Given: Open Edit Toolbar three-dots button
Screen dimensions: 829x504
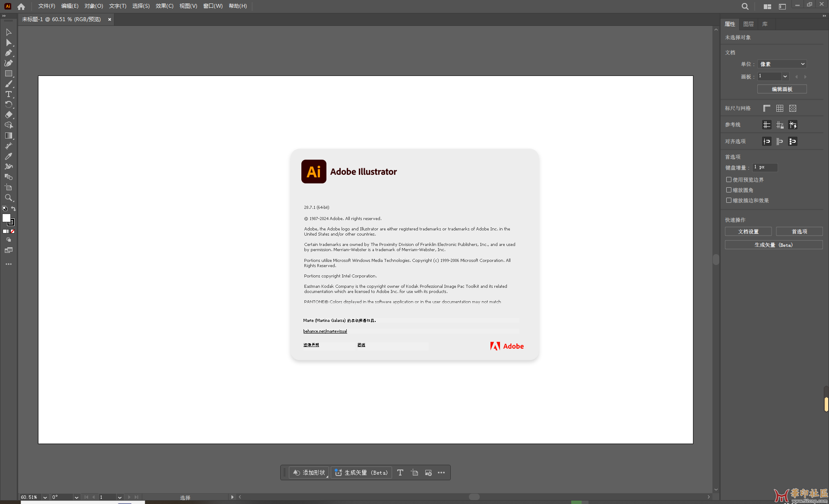Looking at the screenshot, I should (x=8, y=264).
